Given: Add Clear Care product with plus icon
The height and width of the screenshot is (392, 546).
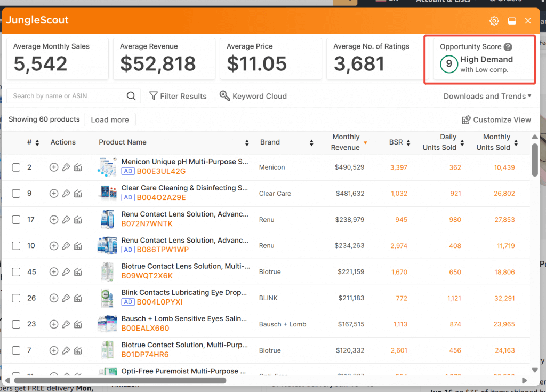Looking at the screenshot, I should (54, 194).
